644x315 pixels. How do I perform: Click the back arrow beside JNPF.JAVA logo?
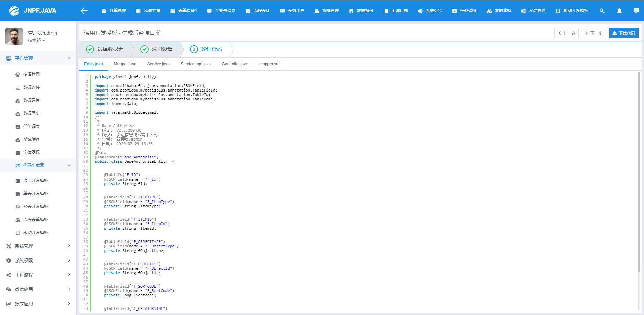(x=84, y=11)
